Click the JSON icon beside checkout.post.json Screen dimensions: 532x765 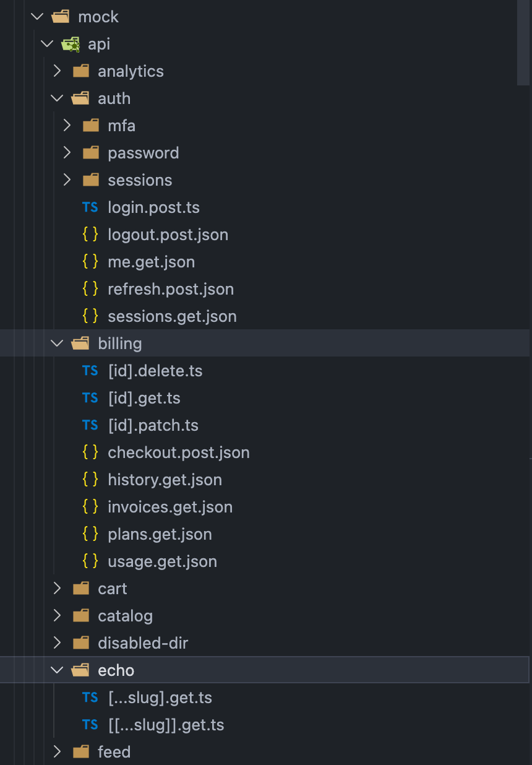90,452
